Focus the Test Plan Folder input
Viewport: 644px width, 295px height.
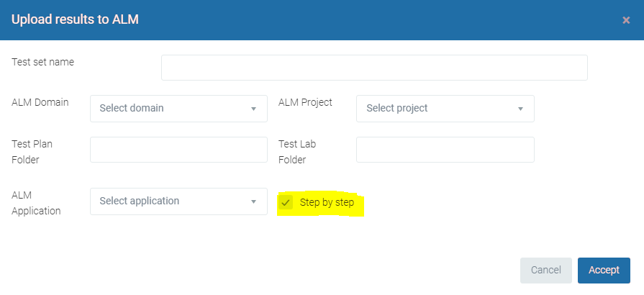pos(178,150)
